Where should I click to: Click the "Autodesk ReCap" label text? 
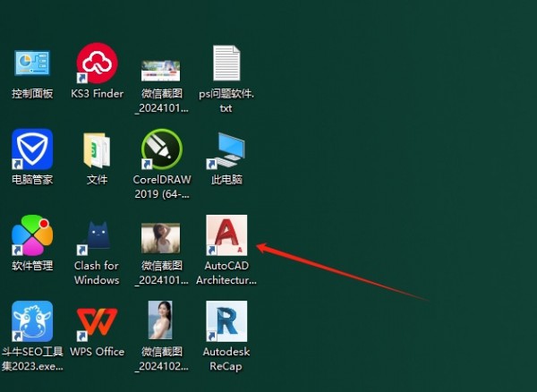coord(226,359)
